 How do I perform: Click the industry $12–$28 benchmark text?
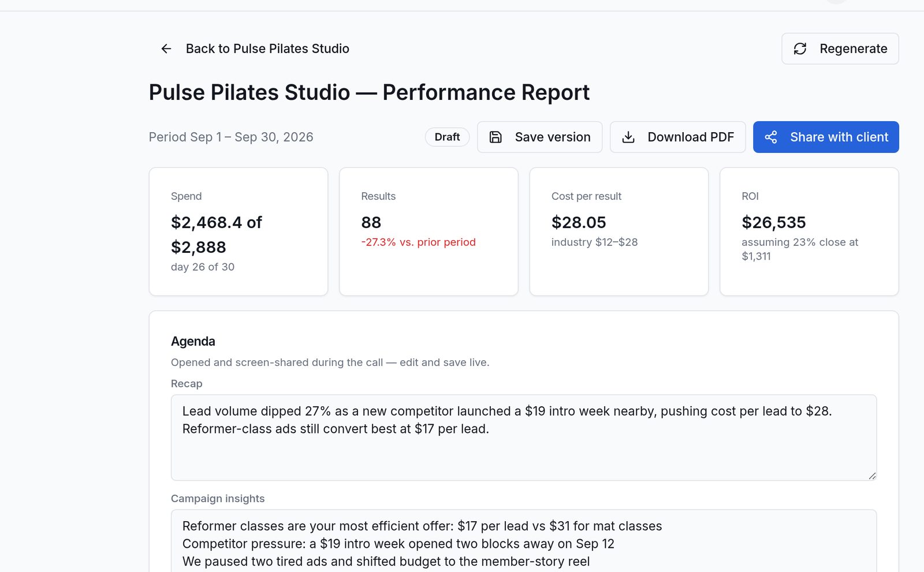pyautogui.click(x=594, y=242)
